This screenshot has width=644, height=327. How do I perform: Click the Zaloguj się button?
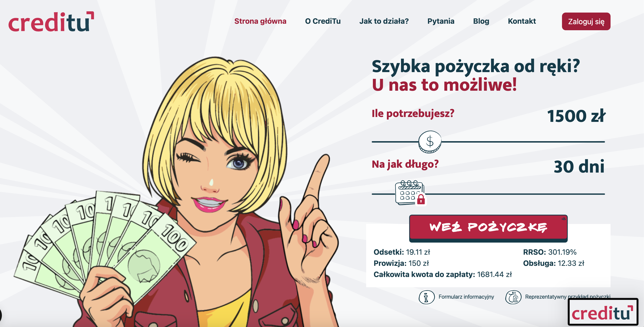[x=586, y=22]
